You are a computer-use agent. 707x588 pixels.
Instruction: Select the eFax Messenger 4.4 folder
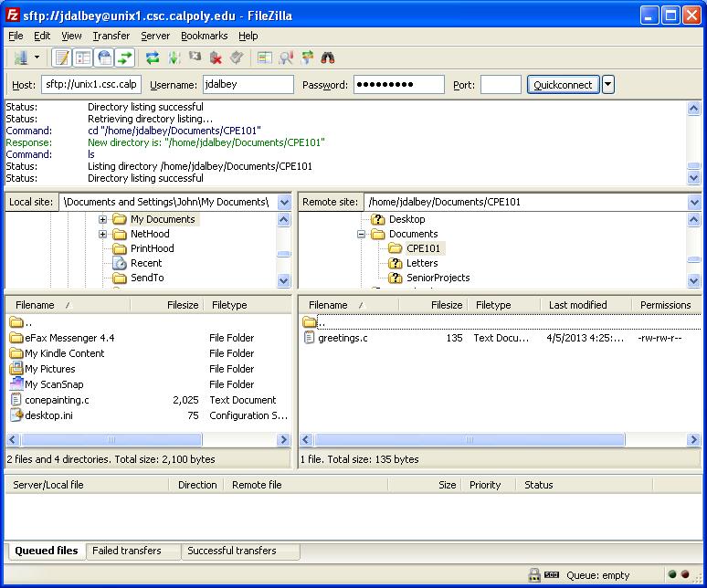click(69, 338)
